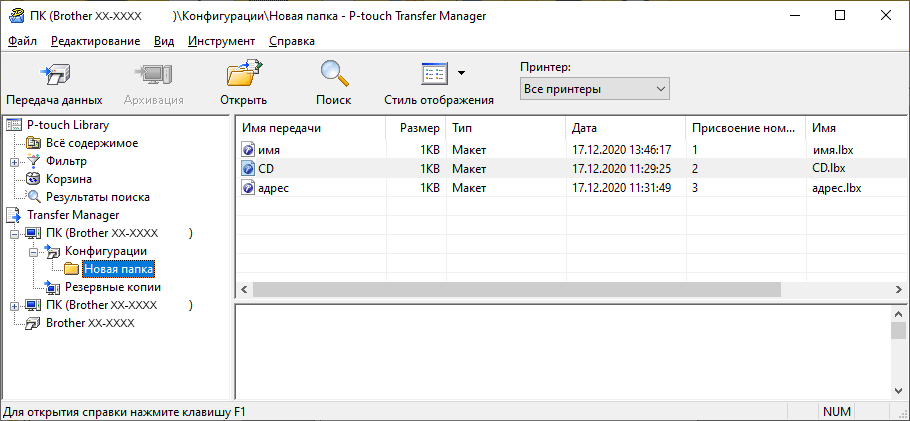
Task: Open the Файл menu
Action: (x=22, y=41)
